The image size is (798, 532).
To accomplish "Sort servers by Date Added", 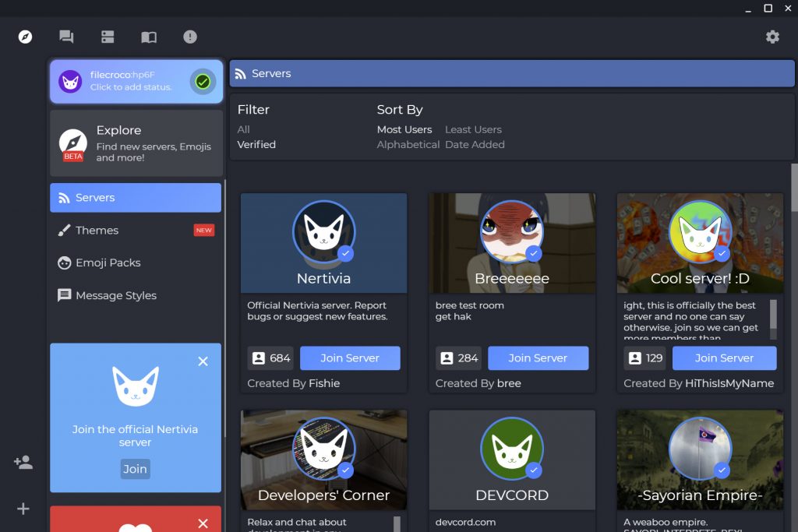I will pyautogui.click(x=475, y=144).
